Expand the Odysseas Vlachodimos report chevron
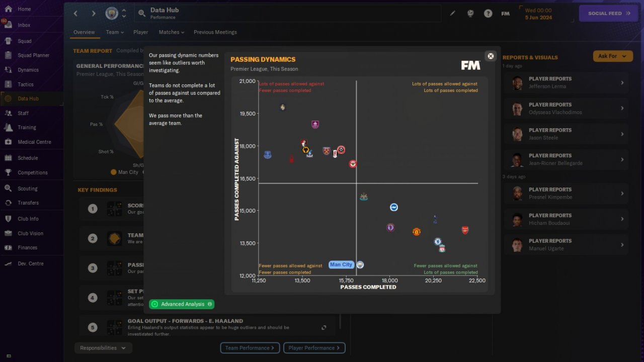The width and height of the screenshot is (644, 362). (622, 108)
